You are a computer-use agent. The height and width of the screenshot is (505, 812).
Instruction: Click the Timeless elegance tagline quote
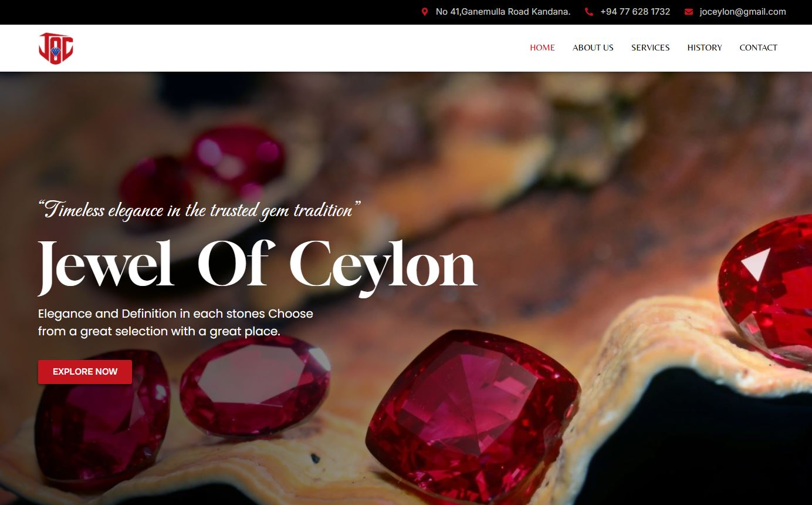pyautogui.click(x=199, y=210)
